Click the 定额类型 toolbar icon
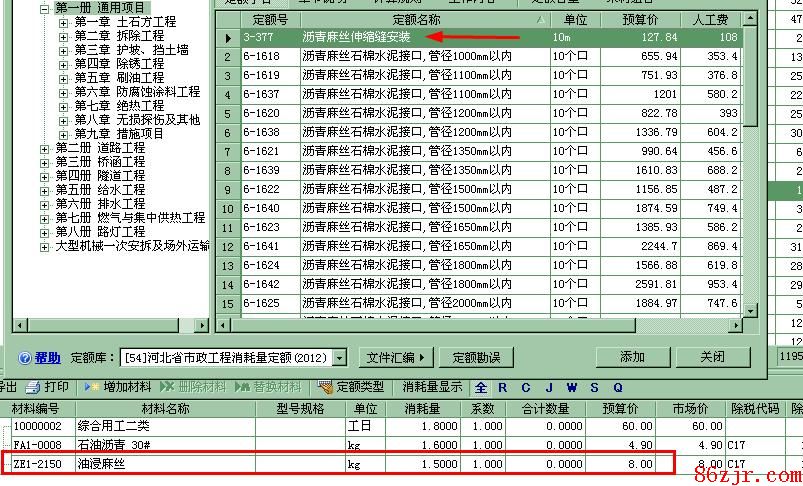Screen dimensions: 803x486 click(x=325, y=387)
